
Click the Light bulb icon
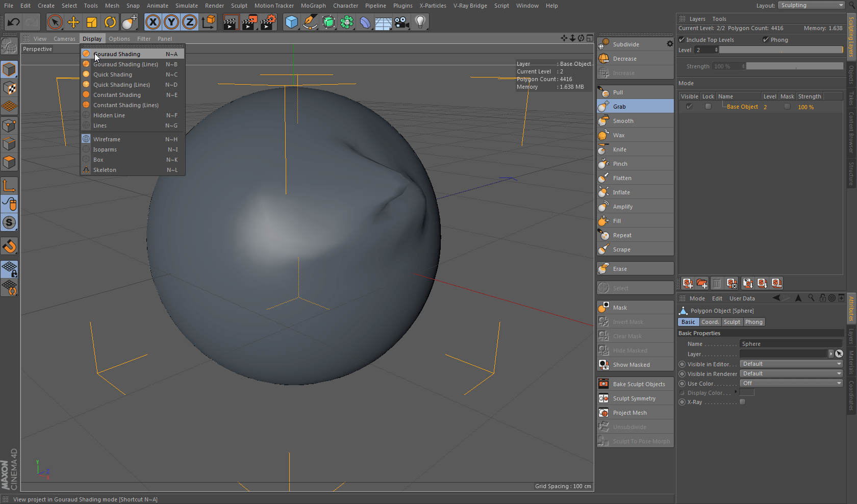click(x=420, y=22)
